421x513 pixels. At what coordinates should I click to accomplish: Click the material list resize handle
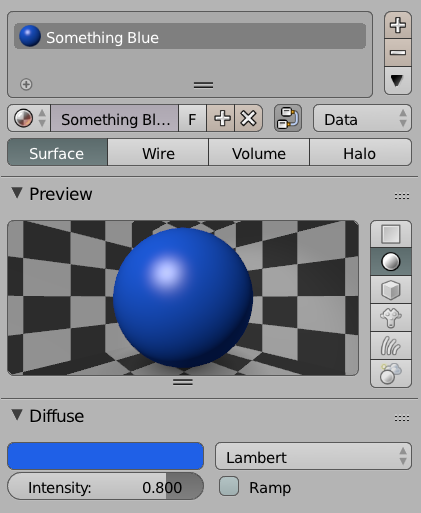[203, 85]
